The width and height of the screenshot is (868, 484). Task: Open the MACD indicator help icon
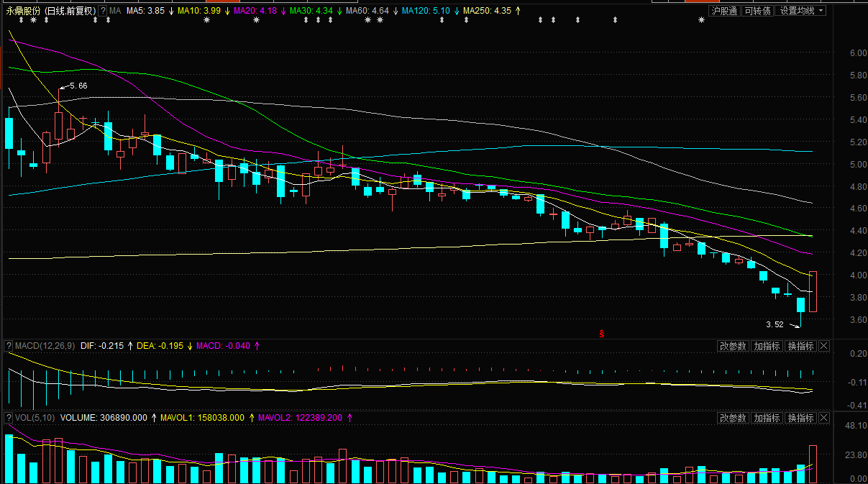click(x=9, y=346)
